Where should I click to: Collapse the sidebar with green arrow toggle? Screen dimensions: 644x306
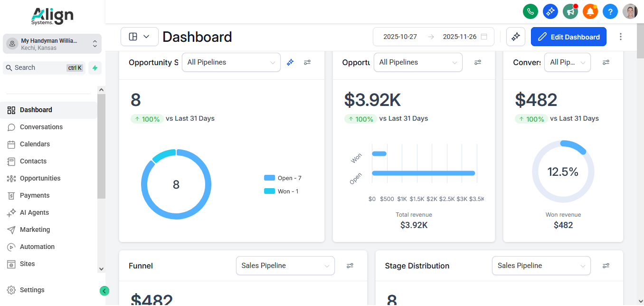coord(104,291)
